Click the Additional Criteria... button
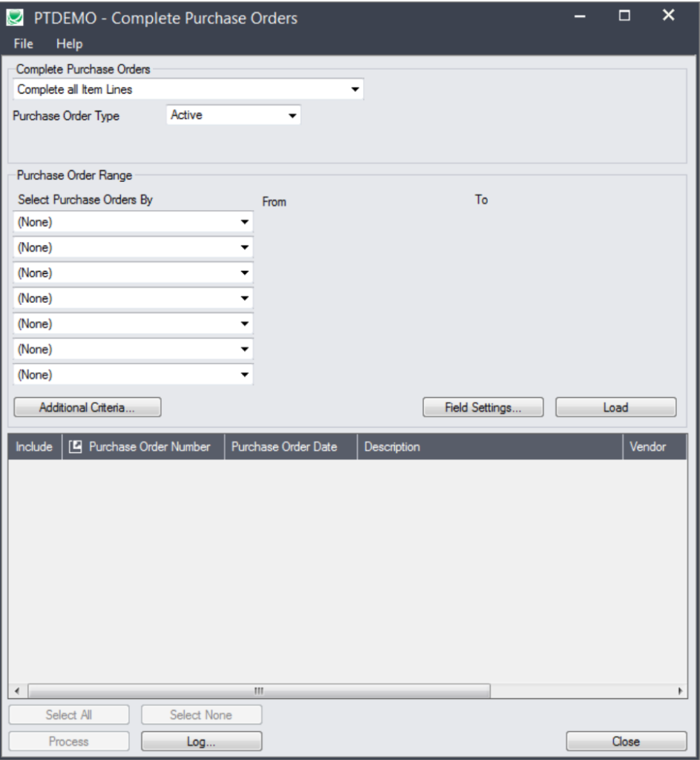700x760 pixels. (88, 407)
